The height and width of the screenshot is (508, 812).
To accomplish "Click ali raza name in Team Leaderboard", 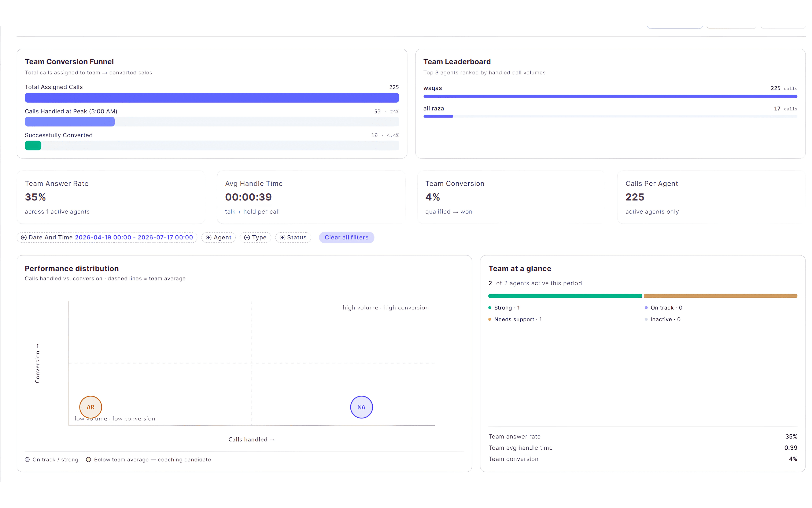I will click(x=433, y=109).
